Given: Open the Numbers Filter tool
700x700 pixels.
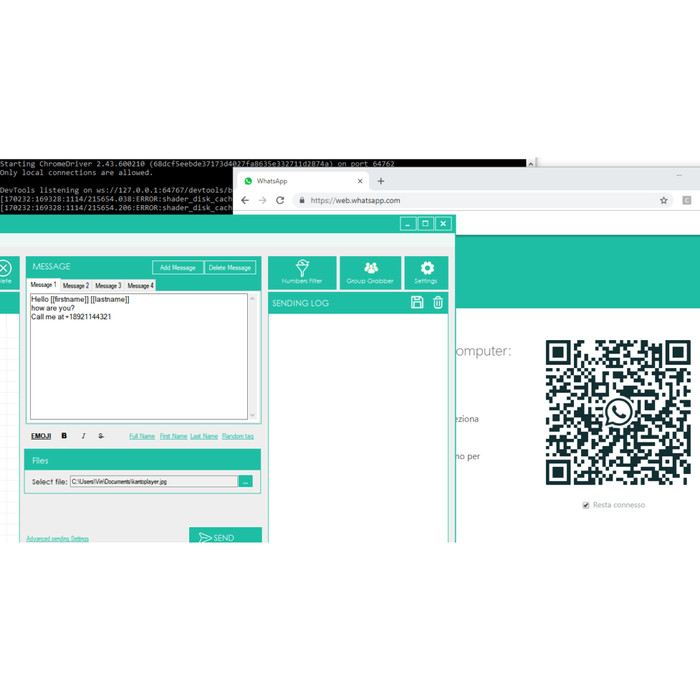Looking at the screenshot, I should pyautogui.click(x=302, y=272).
